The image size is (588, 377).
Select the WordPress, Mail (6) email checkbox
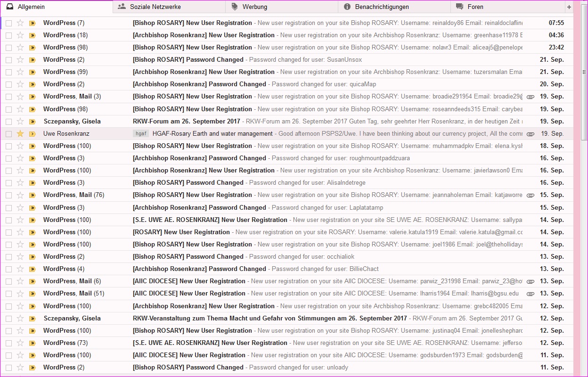click(x=8, y=281)
